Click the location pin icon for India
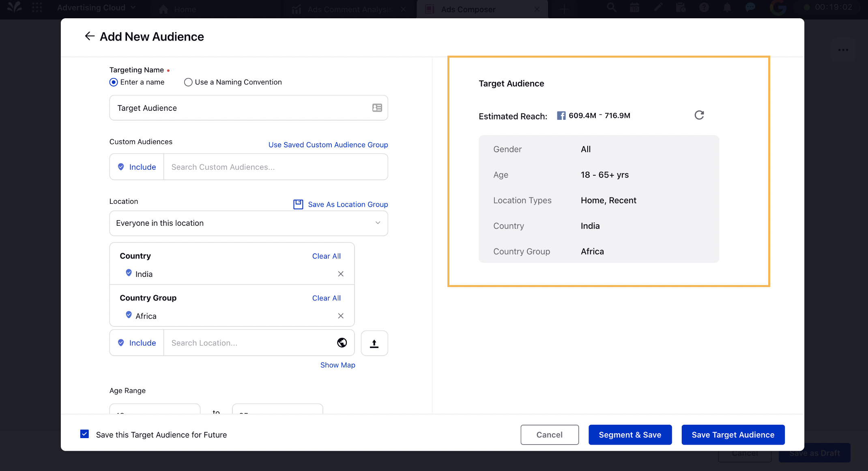The height and width of the screenshot is (471, 868). click(x=129, y=273)
